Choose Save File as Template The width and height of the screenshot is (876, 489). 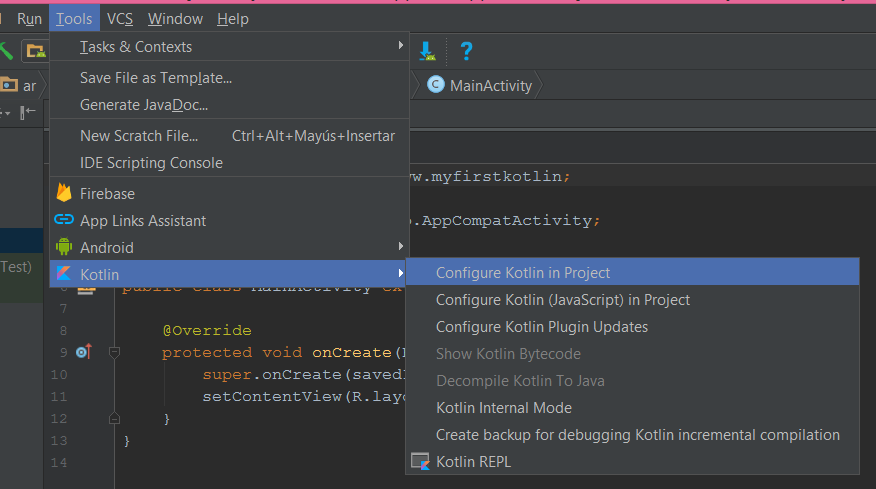[230, 78]
